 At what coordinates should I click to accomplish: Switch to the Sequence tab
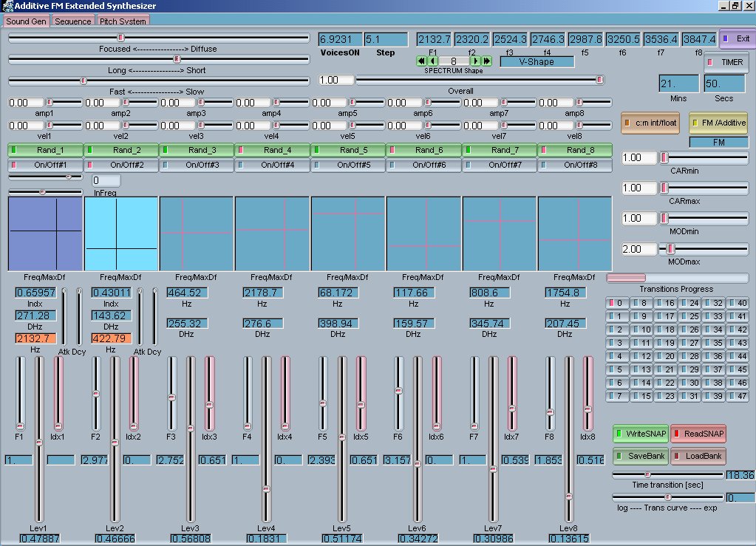click(73, 21)
